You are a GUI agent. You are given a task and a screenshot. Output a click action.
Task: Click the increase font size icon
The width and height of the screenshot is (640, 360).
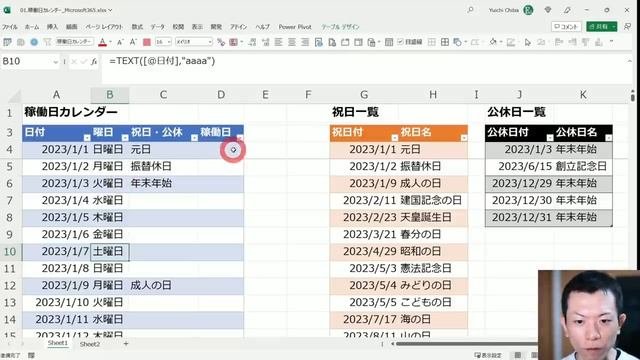pos(133,42)
